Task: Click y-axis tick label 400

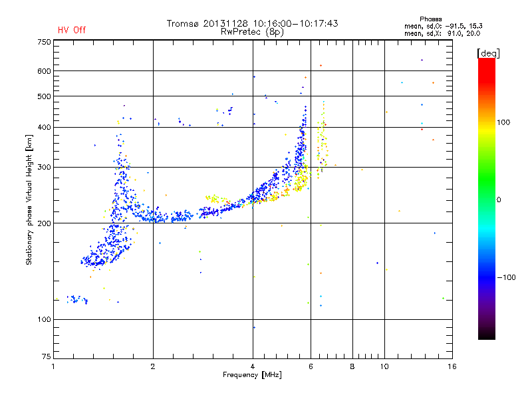Action: point(44,127)
